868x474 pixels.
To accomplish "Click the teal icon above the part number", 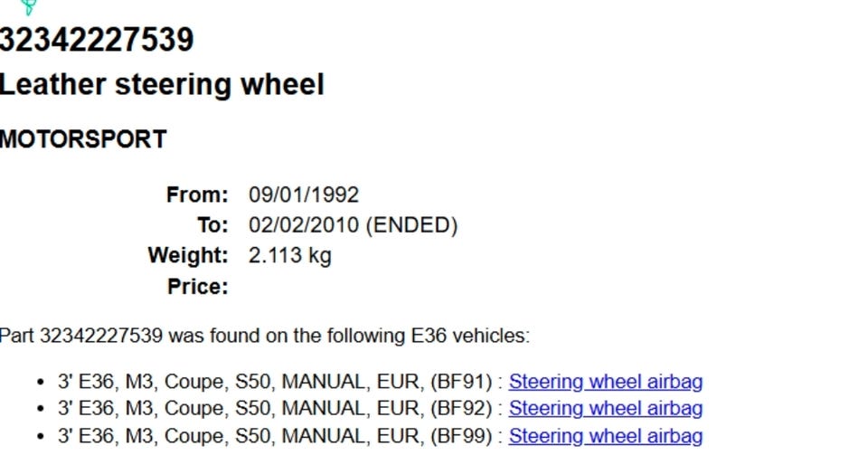I will coord(28,7).
